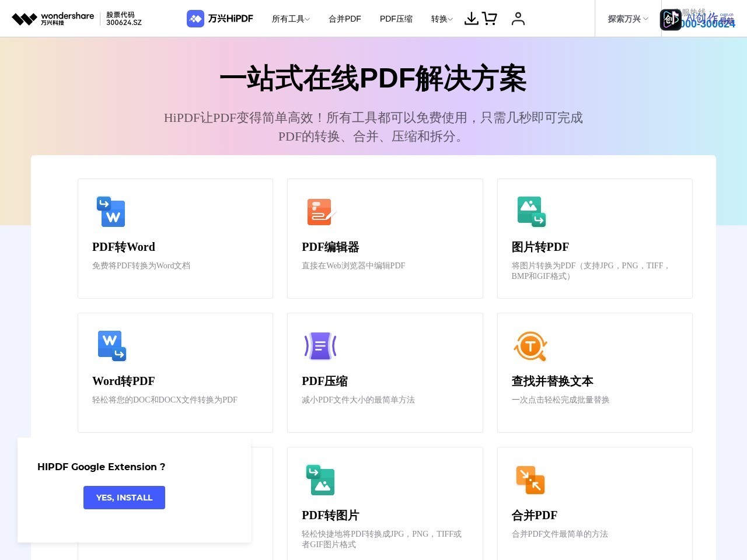Image resolution: width=747 pixels, height=560 pixels.
Task: Click the Word转PDF blue W icon
Action: (x=112, y=346)
